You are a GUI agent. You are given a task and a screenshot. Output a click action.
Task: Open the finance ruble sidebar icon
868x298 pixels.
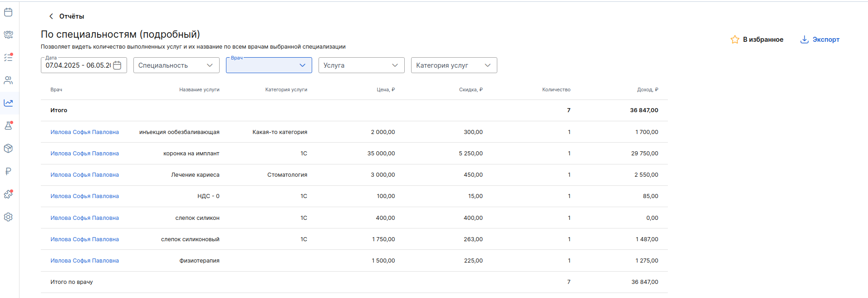(8, 171)
